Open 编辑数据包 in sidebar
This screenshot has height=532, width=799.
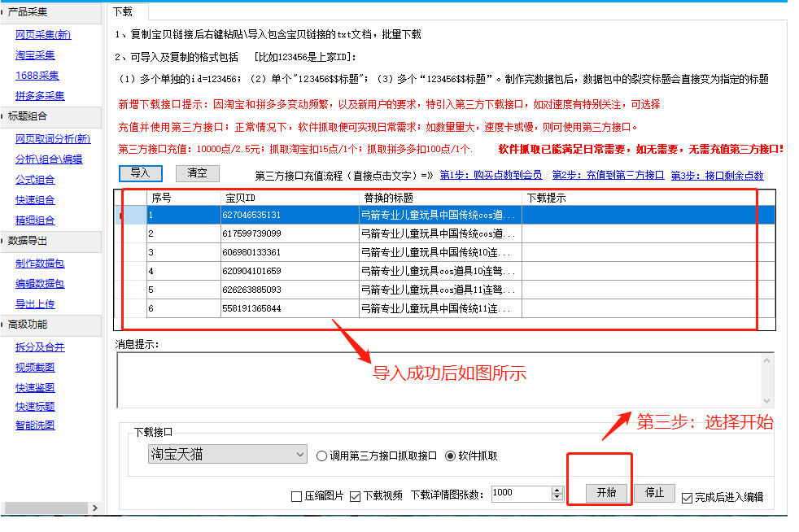click(x=40, y=284)
